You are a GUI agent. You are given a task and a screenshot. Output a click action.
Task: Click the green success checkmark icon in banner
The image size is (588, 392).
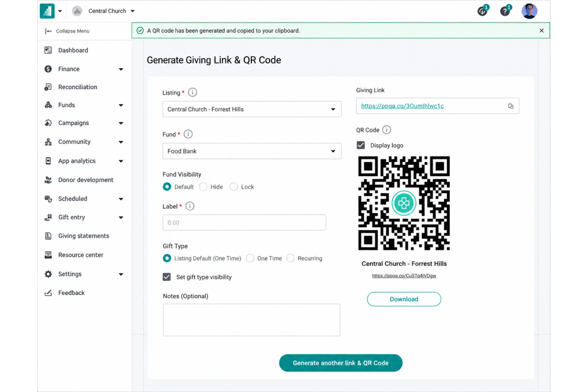click(140, 31)
